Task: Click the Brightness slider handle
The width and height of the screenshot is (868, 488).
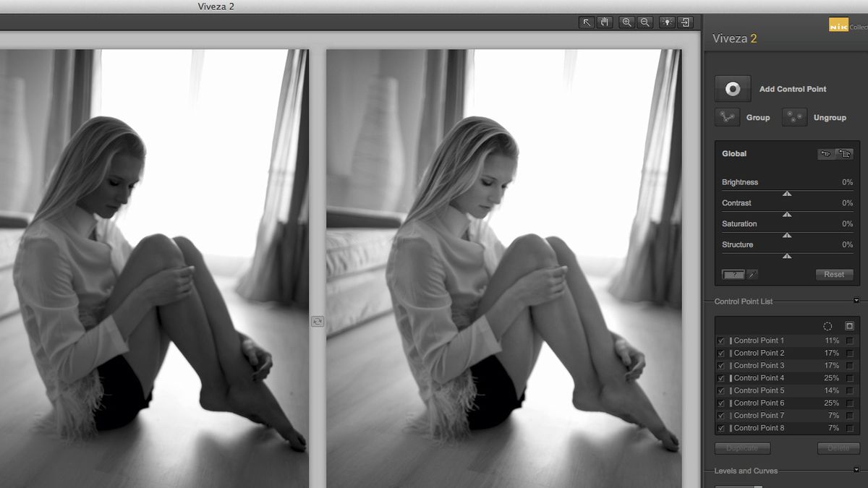Action: 787,193
